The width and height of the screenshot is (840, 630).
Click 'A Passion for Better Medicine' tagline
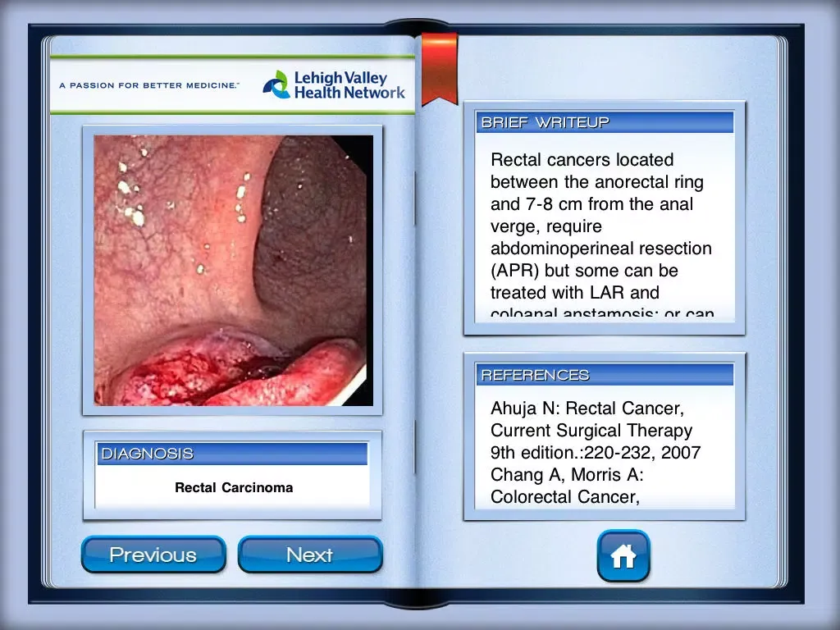tap(149, 85)
